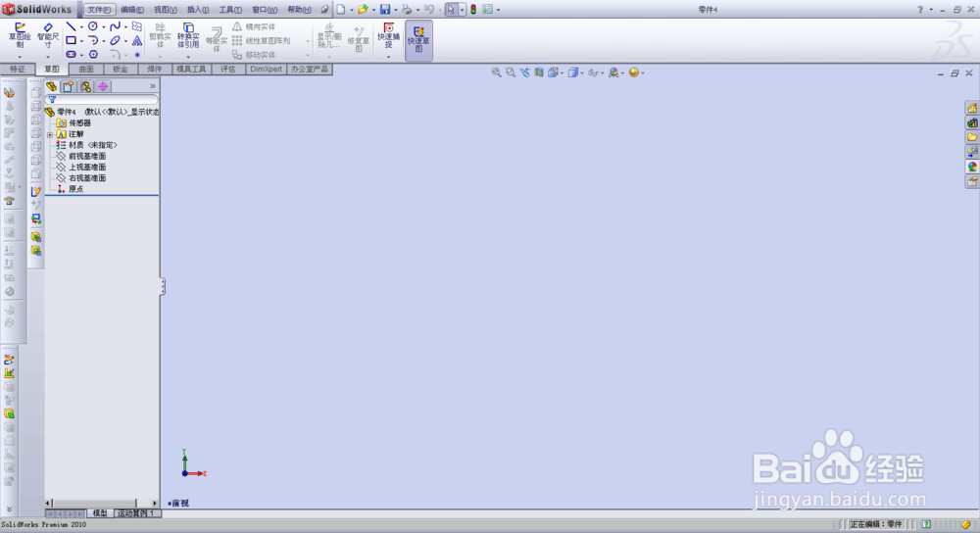
Task: Open the FeatureManager design tree tab
Action: coord(51,87)
